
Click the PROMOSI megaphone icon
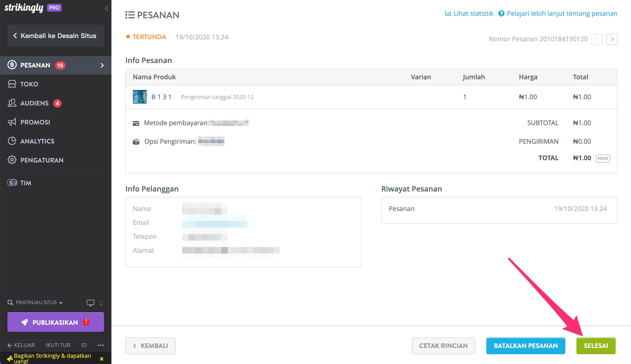coord(12,122)
